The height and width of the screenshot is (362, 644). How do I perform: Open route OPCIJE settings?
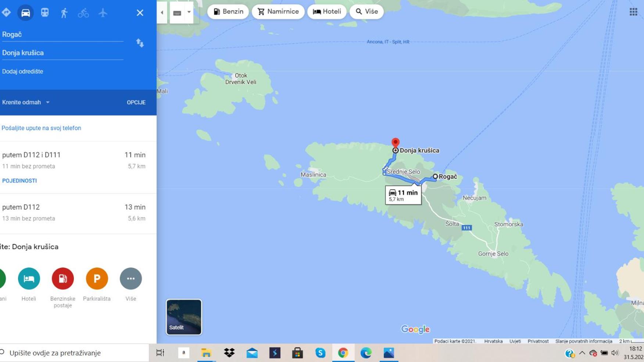pyautogui.click(x=136, y=103)
